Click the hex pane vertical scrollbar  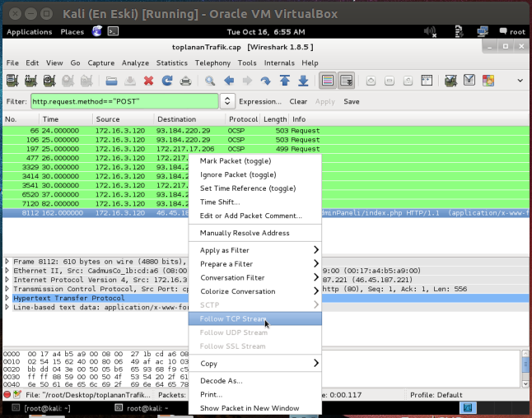pyautogui.click(x=525, y=369)
